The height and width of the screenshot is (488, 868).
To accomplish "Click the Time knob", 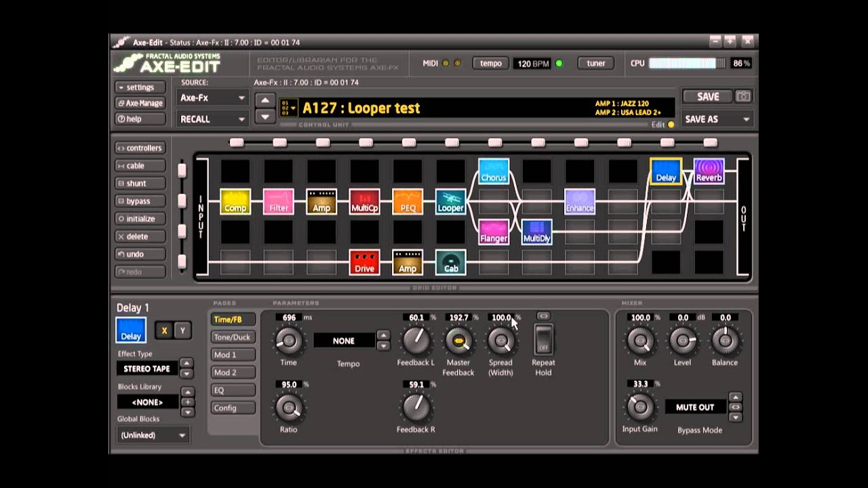I will 289,340.
